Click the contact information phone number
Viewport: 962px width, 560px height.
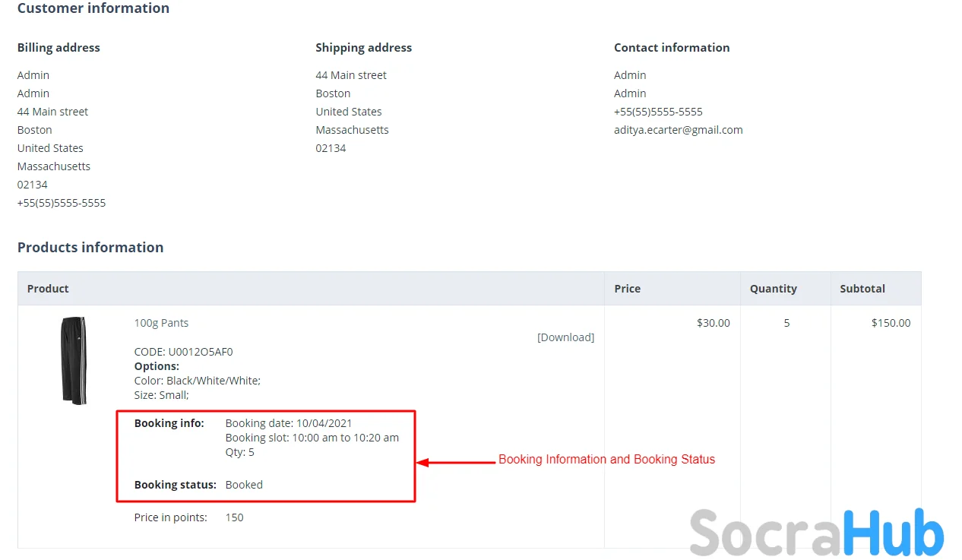click(x=658, y=112)
